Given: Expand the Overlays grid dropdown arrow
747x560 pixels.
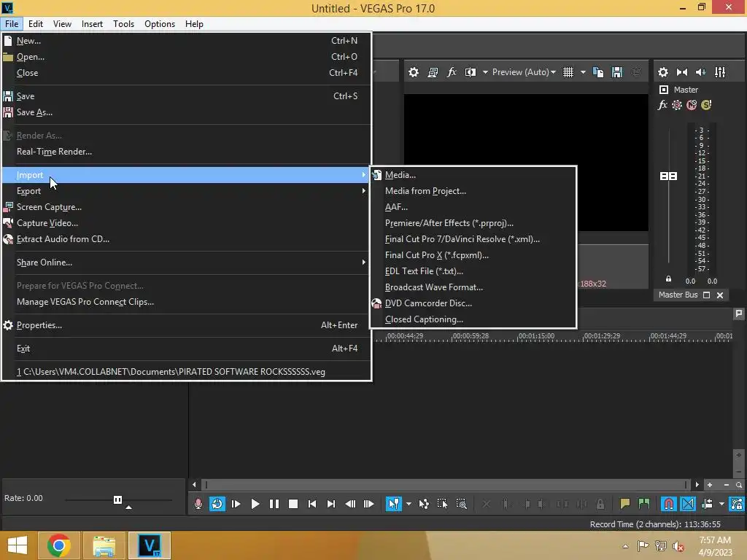Looking at the screenshot, I should point(583,72).
